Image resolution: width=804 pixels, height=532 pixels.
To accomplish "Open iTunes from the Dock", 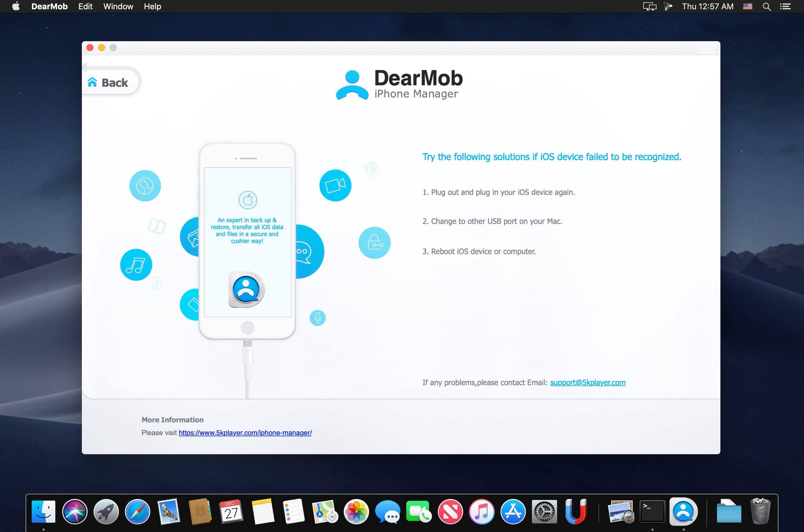I will (x=482, y=511).
